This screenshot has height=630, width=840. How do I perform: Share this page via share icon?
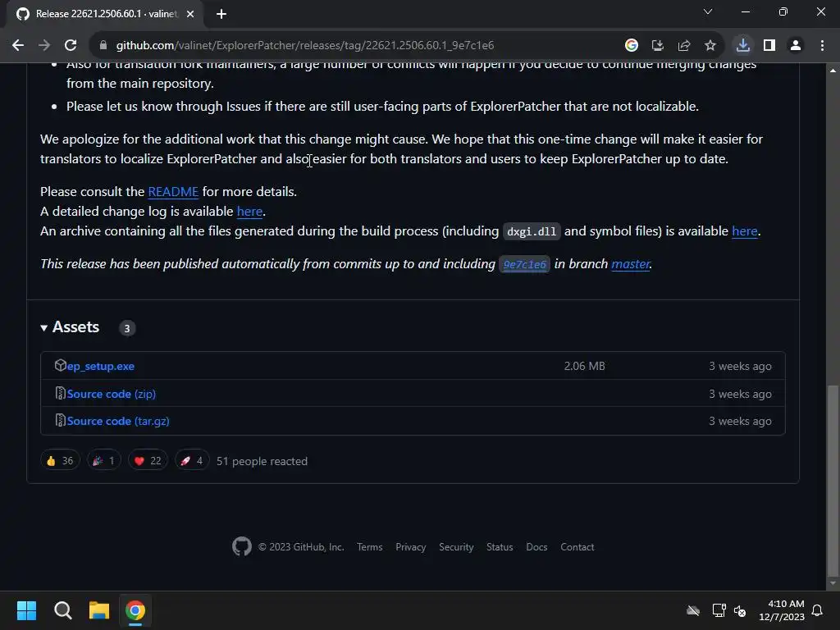[684, 46]
